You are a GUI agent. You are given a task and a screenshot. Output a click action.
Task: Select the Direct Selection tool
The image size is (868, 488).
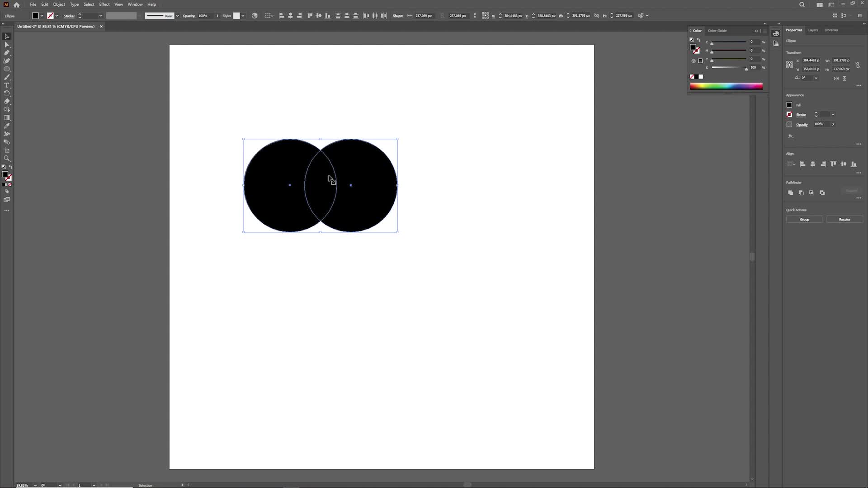tap(7, 45)
